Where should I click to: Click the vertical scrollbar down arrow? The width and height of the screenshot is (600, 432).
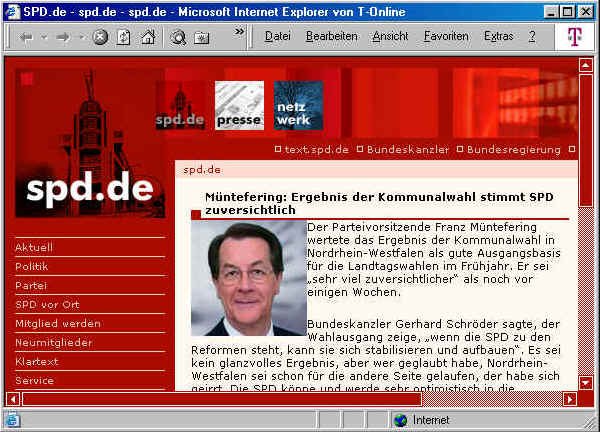pyautogui.click(x=585, y=383)
